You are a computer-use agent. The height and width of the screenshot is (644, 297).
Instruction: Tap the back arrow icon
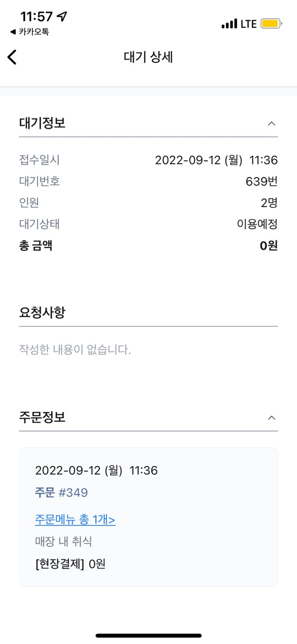click(x=12, y=57)
